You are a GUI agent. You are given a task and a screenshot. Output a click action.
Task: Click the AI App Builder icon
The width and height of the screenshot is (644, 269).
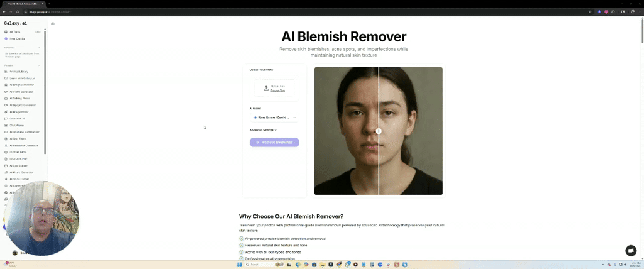point(6,165)
